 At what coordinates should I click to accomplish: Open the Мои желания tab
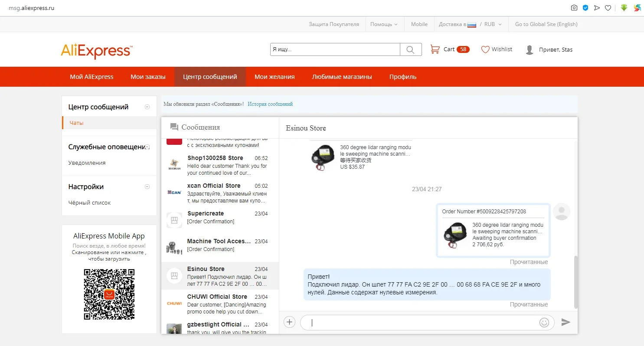click(275, 77)
